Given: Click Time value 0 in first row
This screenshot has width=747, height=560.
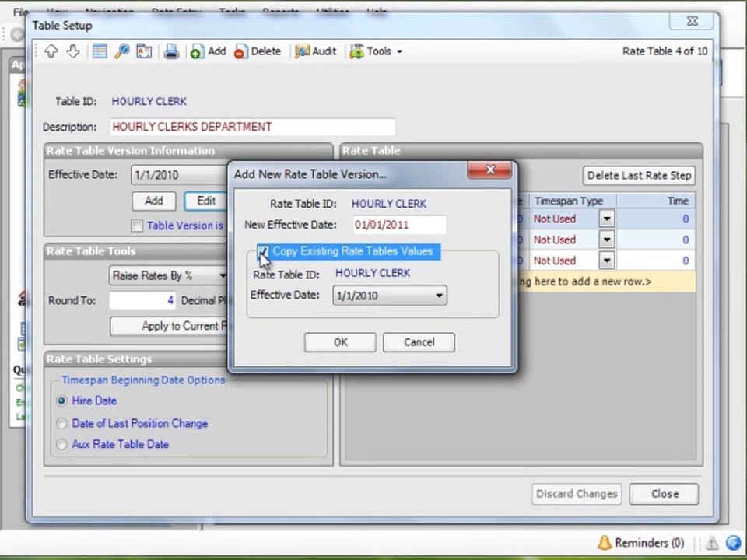Looking at the screenshot, I should (x=685, y=219).
